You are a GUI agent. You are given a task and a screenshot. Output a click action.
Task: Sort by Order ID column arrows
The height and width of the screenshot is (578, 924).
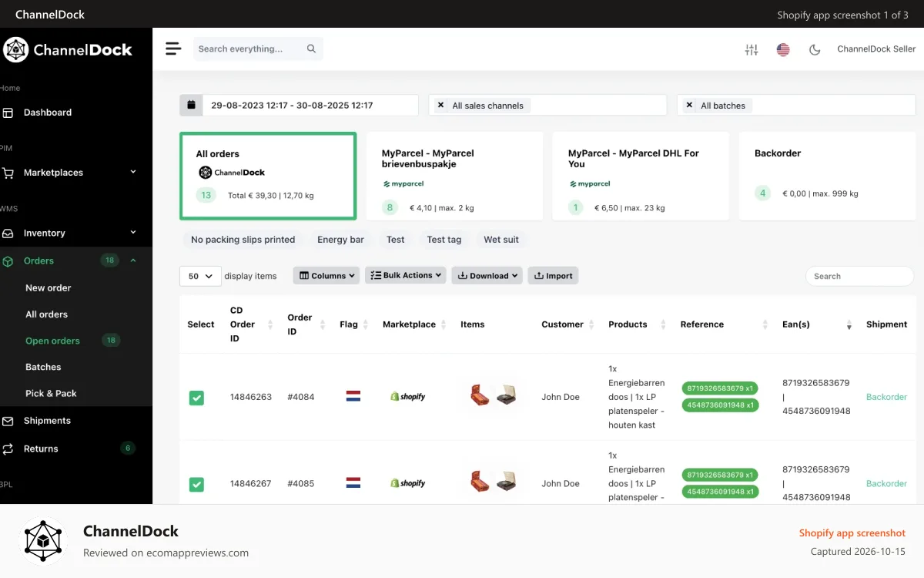point(323,324)
